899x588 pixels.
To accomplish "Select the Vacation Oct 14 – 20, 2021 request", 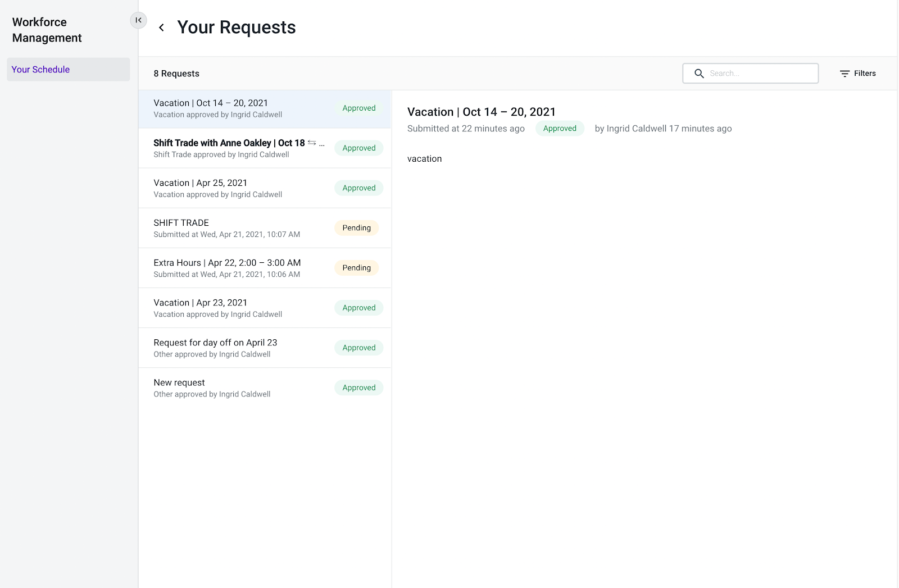I will (265, 109).
